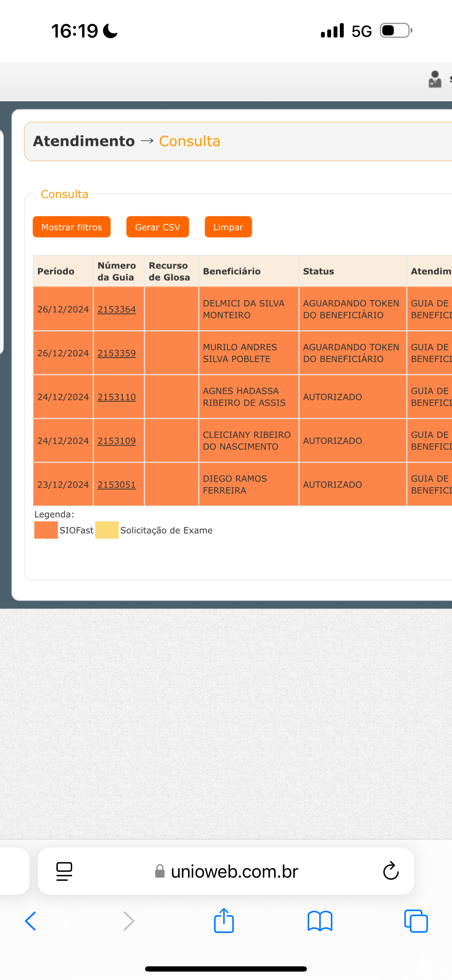Screen dimensions: 452x980
Task: Click the Mostrar filtros button
Action: pos(71,227)
